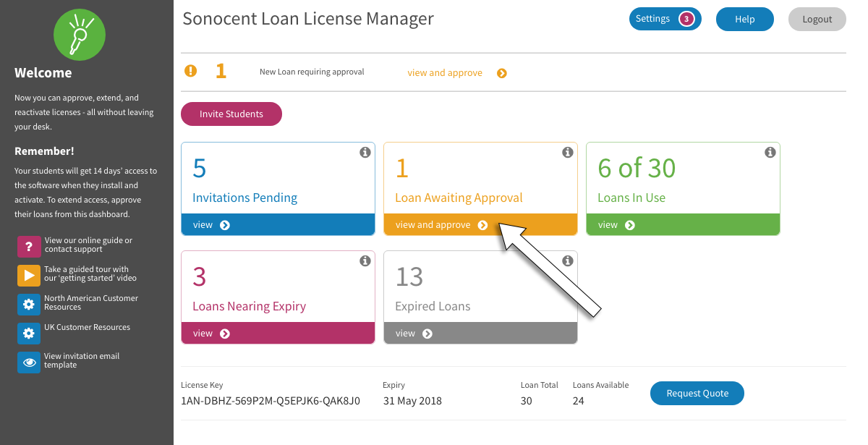
Task: Click the '6 of 30' loans count
Action: pos(637,168)
